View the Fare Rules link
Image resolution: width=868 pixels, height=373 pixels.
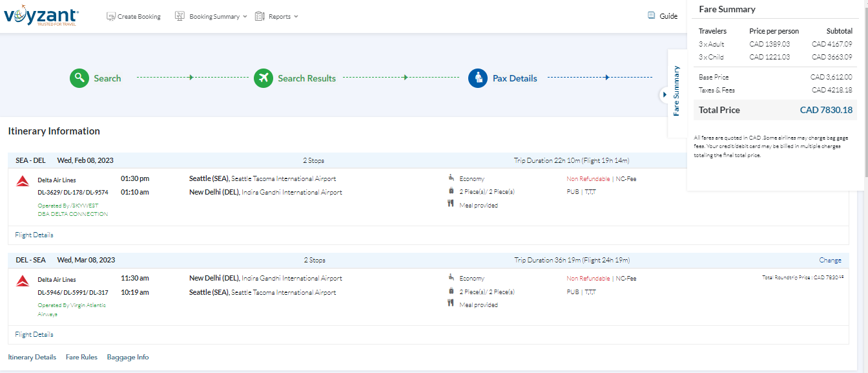click(x=81, y=357)
